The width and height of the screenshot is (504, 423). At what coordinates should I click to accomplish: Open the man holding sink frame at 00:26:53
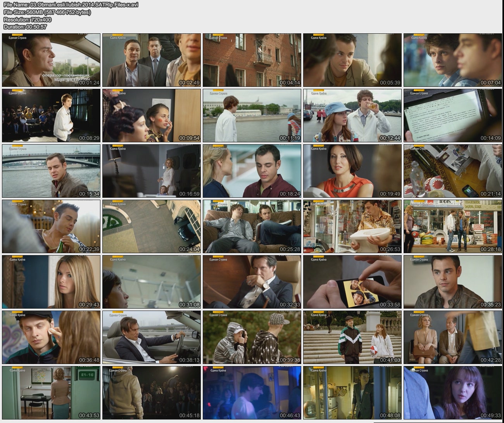(352, 226)
